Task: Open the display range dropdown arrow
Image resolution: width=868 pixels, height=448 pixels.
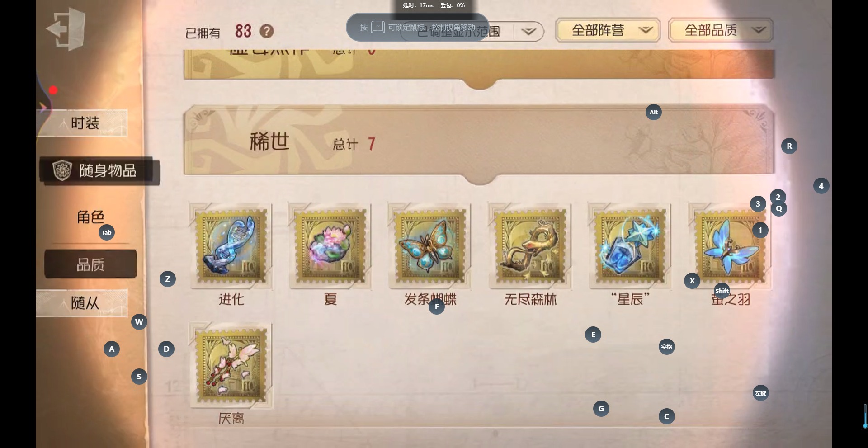Action: [528, 32]
